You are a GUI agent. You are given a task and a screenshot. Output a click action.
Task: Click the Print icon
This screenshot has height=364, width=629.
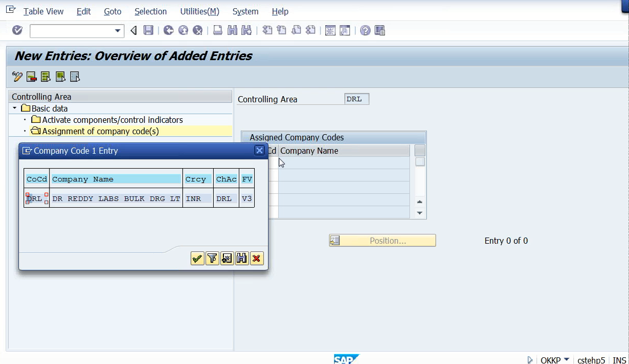218,31
